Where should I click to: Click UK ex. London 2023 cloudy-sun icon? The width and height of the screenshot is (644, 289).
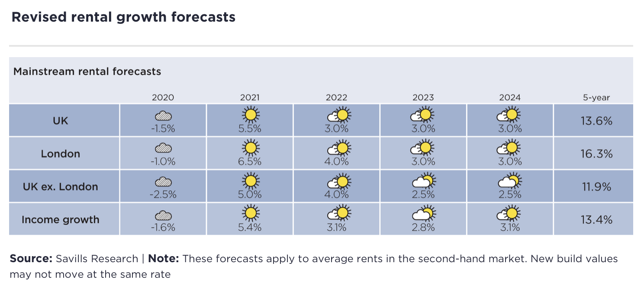423,181
